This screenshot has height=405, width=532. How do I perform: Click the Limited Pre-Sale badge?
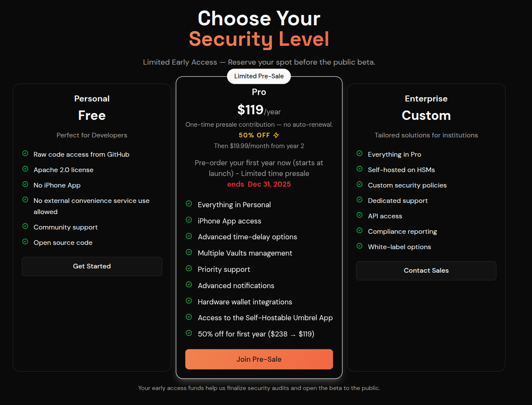click(259, 76)
